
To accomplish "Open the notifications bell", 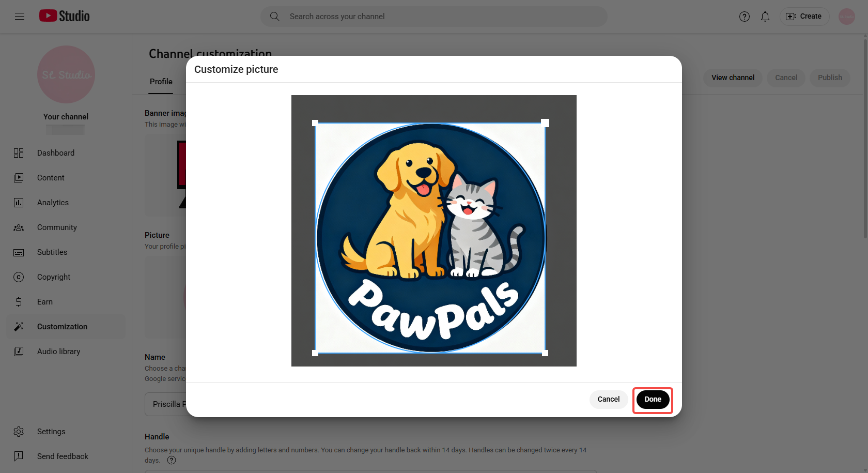I will [765, 16].
